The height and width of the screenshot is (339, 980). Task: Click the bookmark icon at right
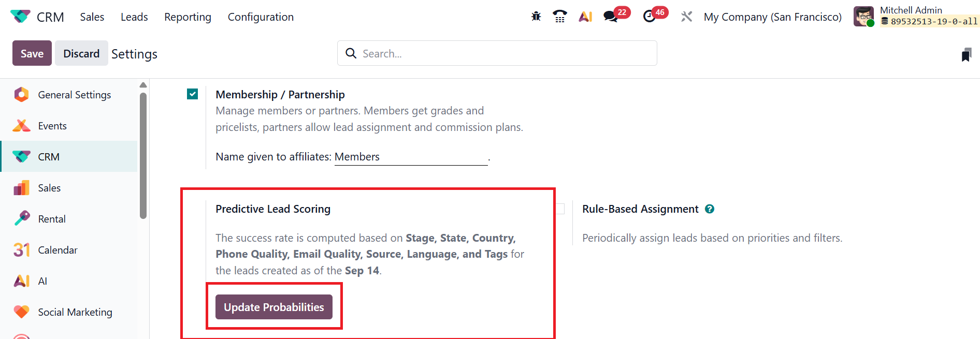point(966,54)
